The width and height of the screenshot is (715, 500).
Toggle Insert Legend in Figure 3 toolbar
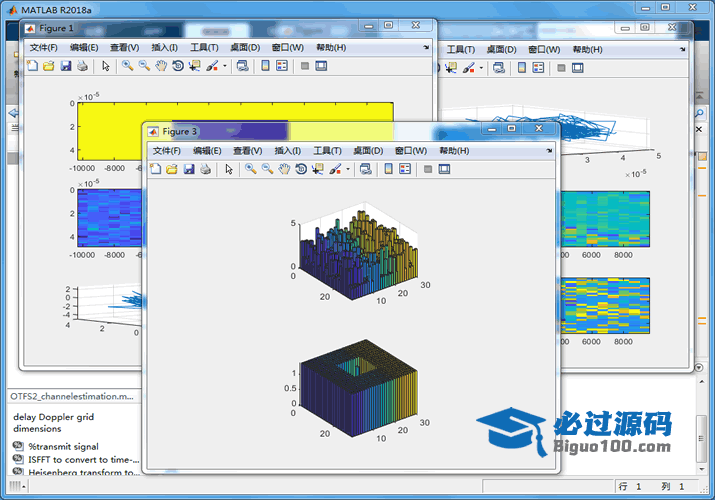(x=405, y=169)
